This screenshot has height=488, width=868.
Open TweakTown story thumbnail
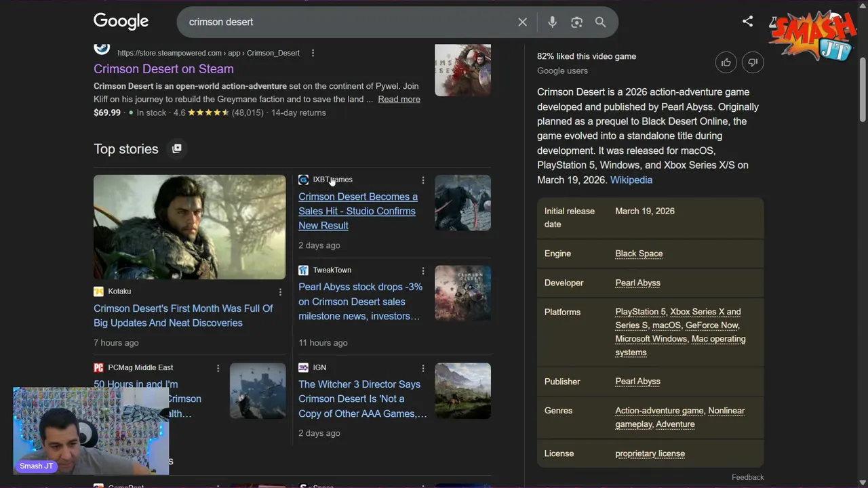tap(462, 293)
